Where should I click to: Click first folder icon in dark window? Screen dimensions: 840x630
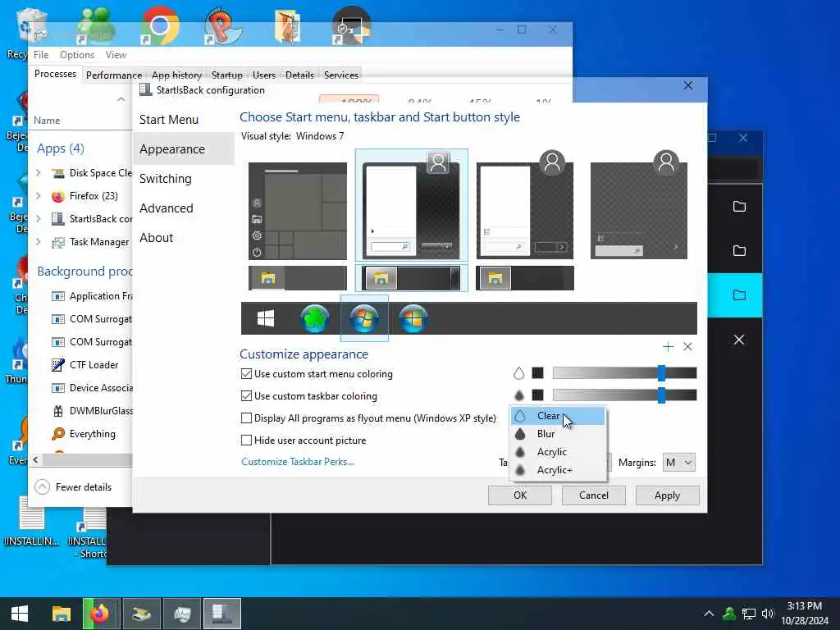(739, 206)
